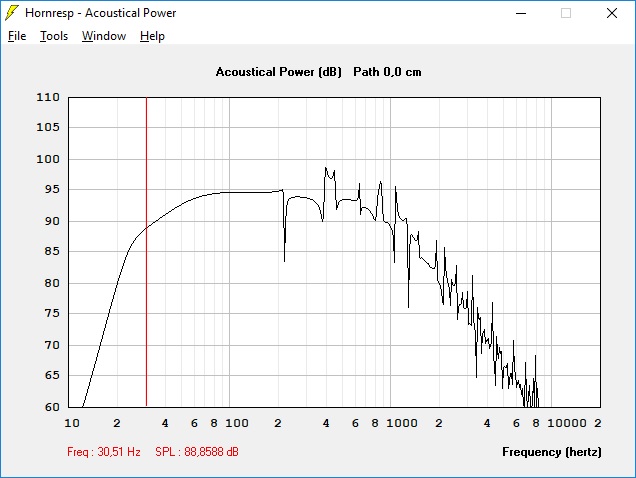Open the File menu
Viewport: 636px width, 478px height.
[x=17, y=36]
